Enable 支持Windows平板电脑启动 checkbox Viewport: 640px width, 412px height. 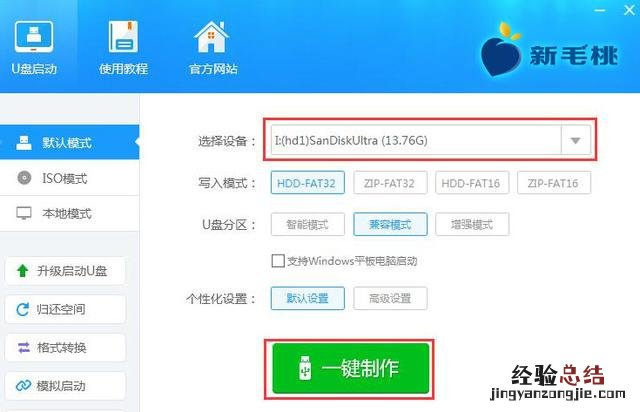(278, 261)
